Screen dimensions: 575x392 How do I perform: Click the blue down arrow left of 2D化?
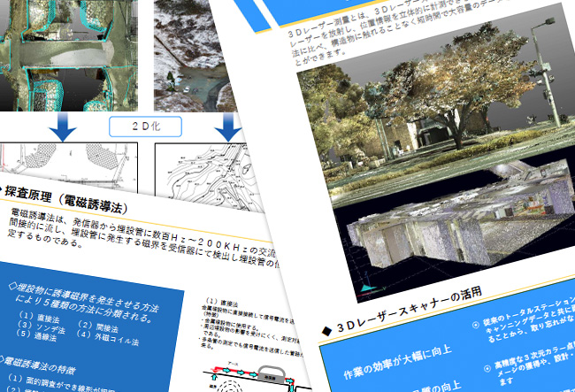(63, 127)
